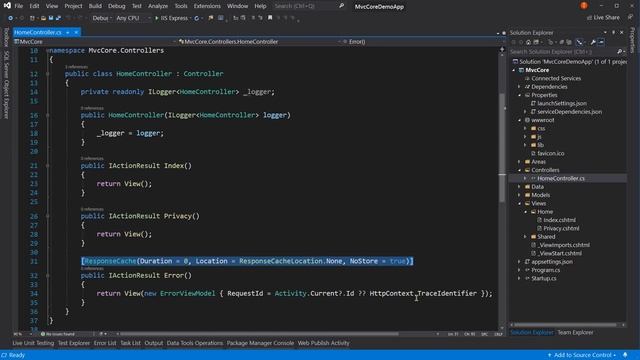Toggle the bookmark icon in the toolbar
The height and width of the screenshot is (360, 640).
tap(270, 18)
